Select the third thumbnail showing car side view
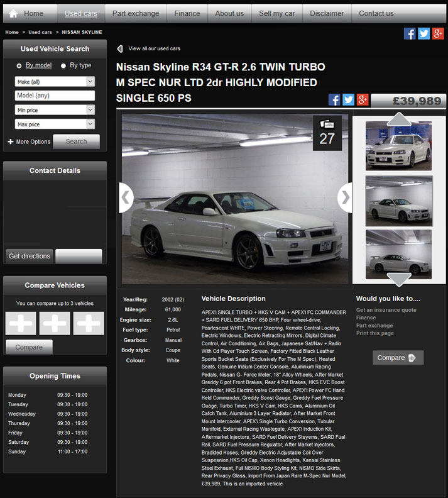 (398, 255)
